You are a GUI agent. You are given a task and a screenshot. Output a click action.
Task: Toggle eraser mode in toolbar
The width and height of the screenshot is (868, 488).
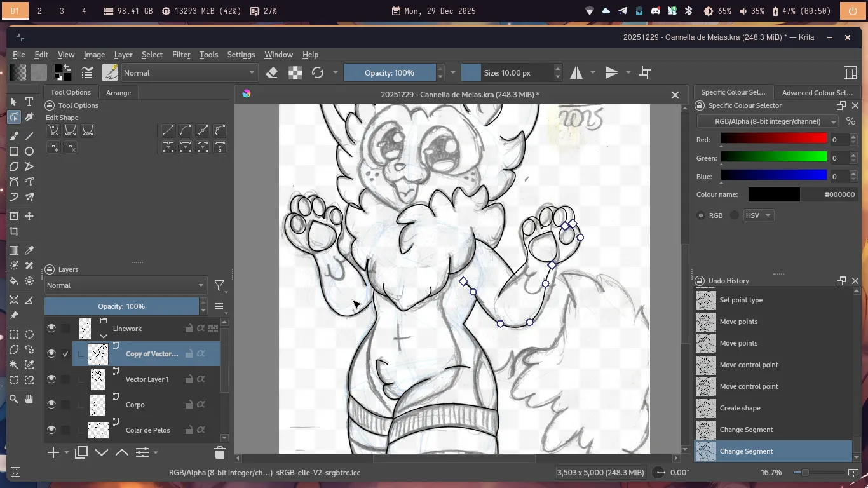[272, 72]
